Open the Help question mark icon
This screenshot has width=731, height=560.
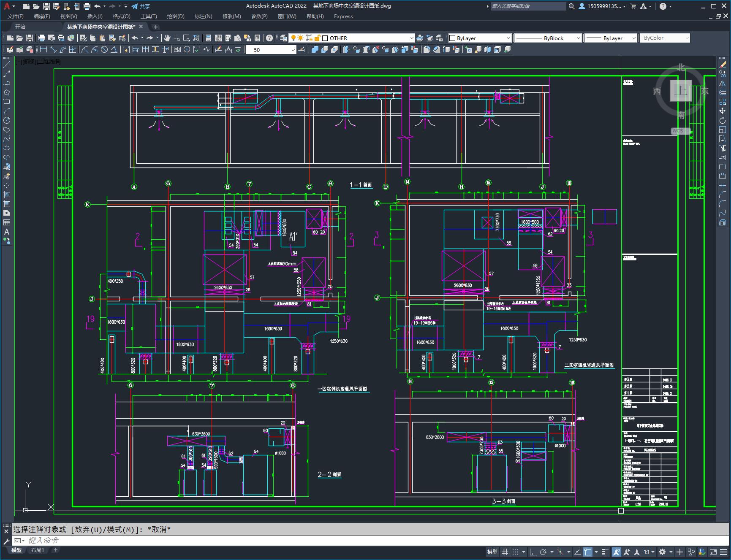pos(269,38)
